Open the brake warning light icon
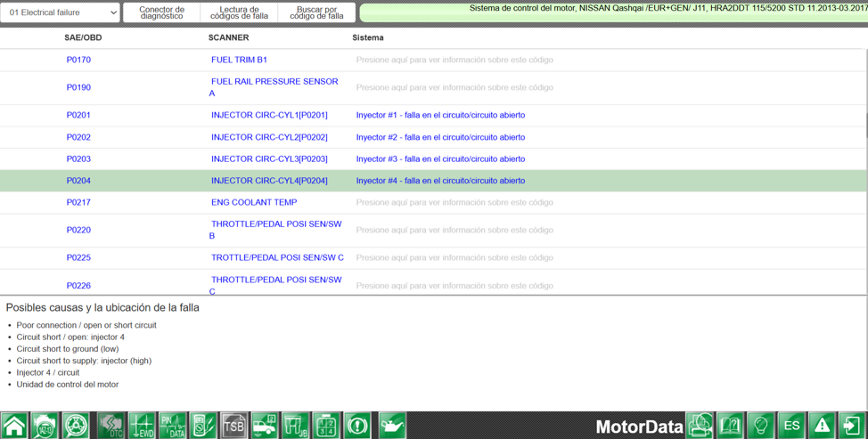 click(x=357, y=426)
